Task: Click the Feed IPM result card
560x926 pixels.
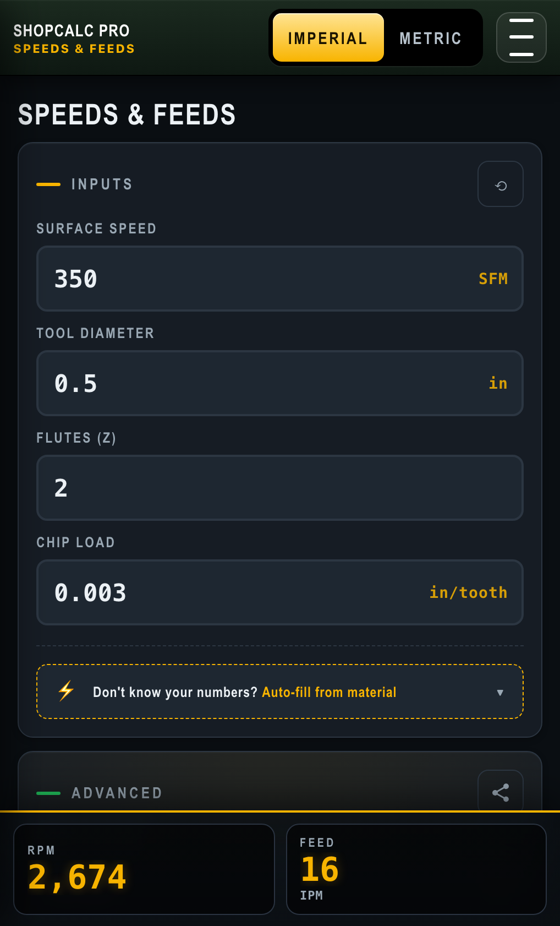Action: [x=416, y=869]
